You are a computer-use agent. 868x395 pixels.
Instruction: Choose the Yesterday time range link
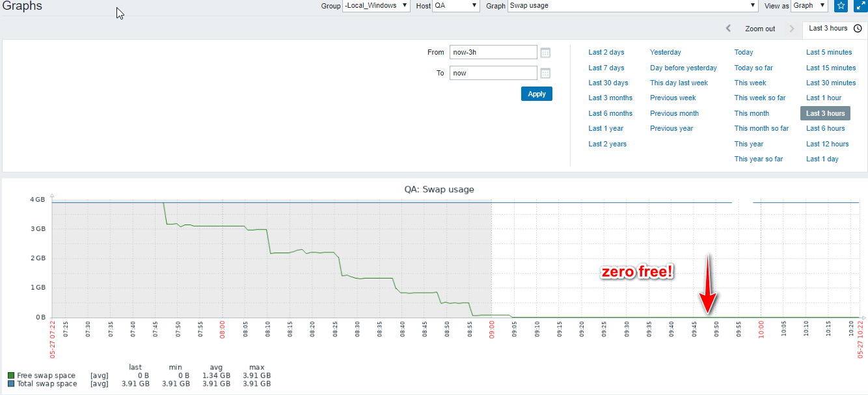(x=666, y=52)
